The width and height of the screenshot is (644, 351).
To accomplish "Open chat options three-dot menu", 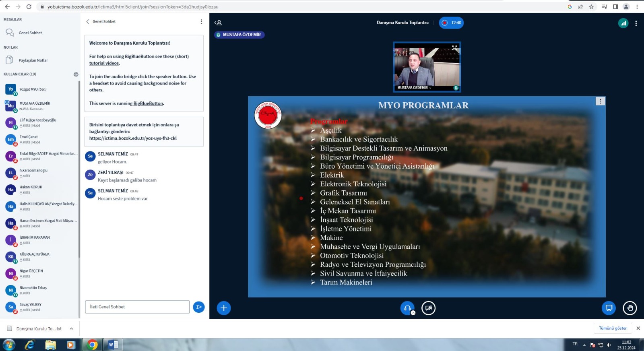I will (x=202, y=22).
